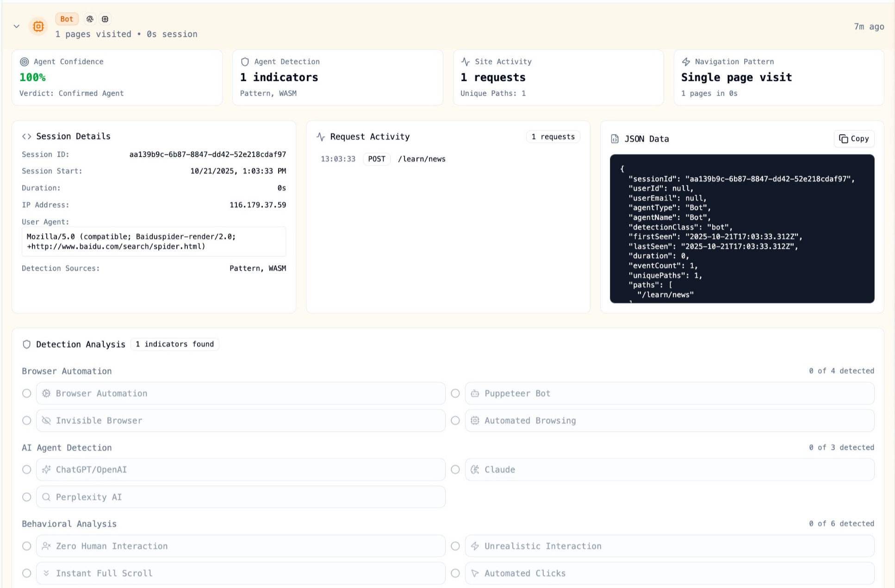Click the Agent Confidence target icon
This screenshot has width=895, height=588.
tap(25, 62)
